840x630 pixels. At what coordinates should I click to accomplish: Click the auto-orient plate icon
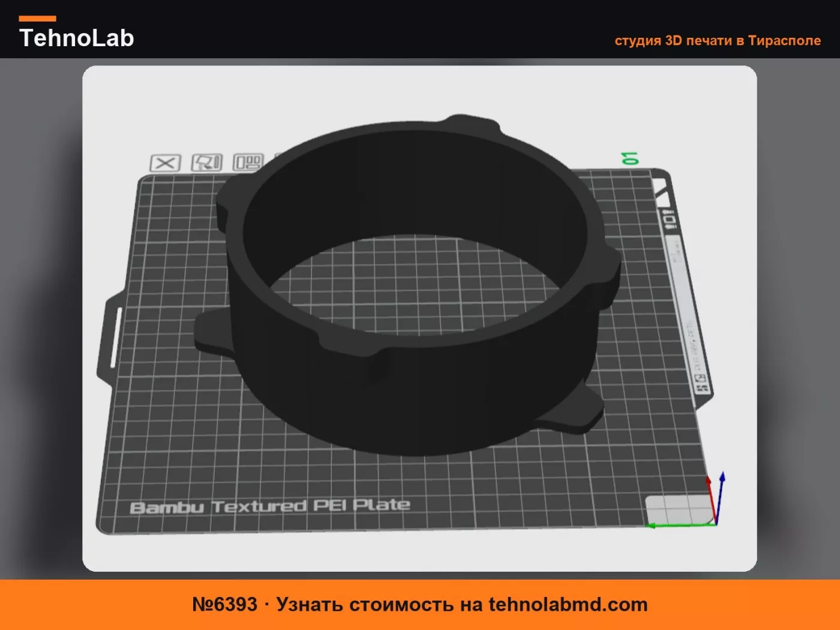[206, 163]
